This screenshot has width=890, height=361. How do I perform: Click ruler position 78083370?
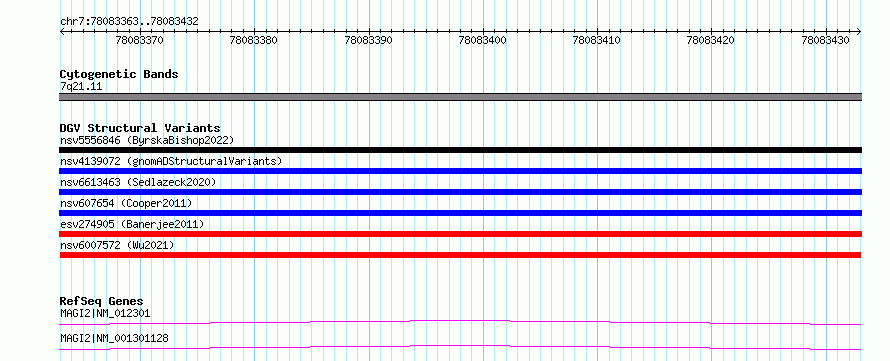[x=140, y=40]
